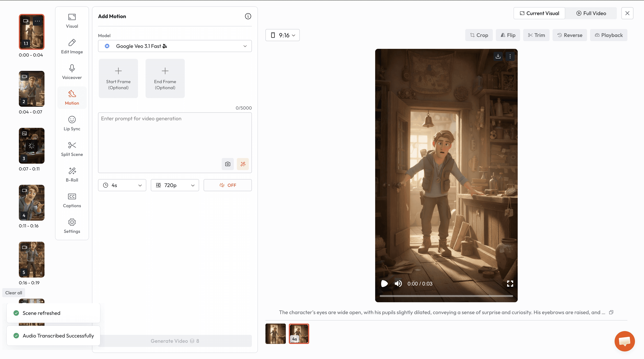Viewport: 644px width, 359px height.
Task: Mute the video player volume
Action: [x=398, y=284]
